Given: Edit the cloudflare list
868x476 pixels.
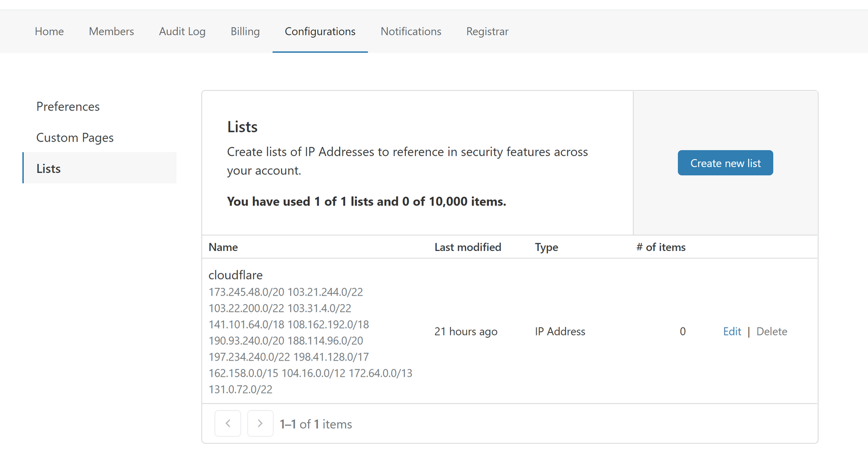Looking at the screenshot, I should pos(732,331).
